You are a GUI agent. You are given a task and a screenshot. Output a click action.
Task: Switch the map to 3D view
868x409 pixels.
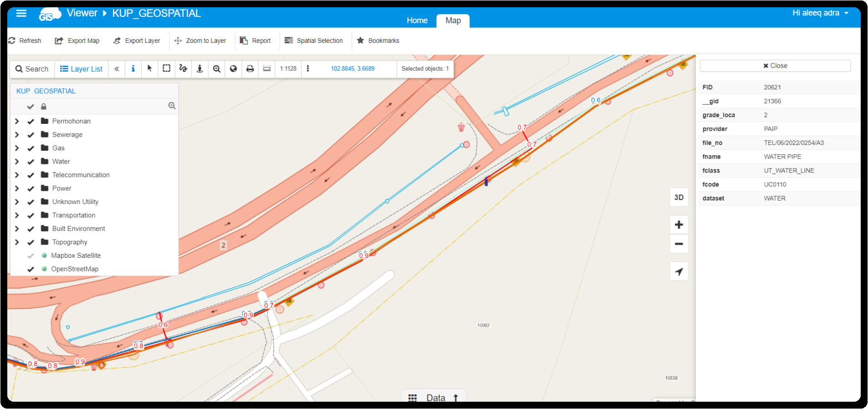click(678, 197)
